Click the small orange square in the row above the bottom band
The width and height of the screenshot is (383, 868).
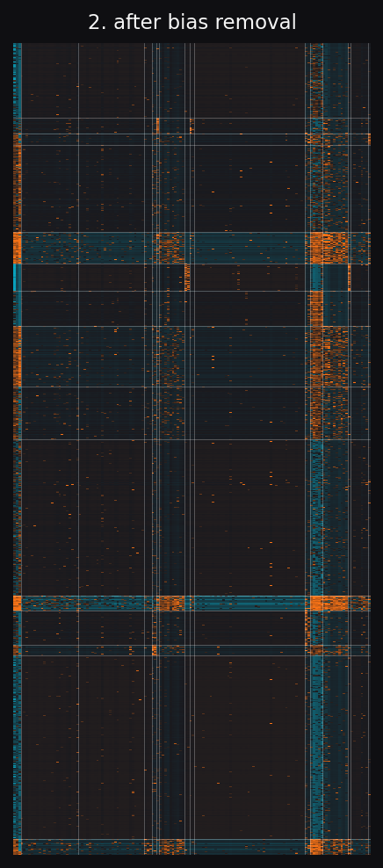pos(155,650)
